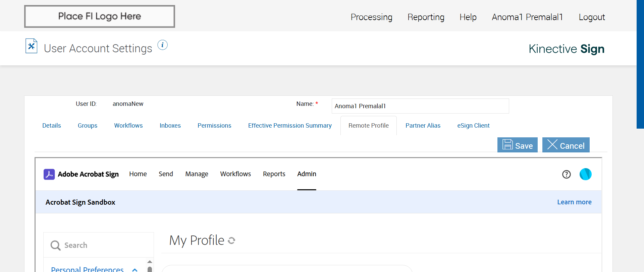
Task: Switch to the Groups tab
Action: pyautogui.click(x=88, y=126)
